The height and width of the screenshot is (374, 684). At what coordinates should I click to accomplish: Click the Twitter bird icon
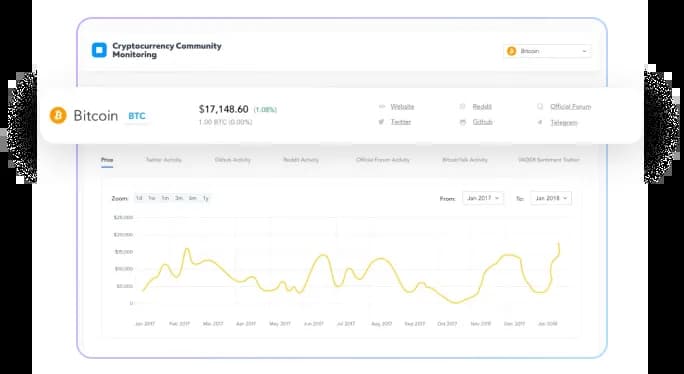382,122
